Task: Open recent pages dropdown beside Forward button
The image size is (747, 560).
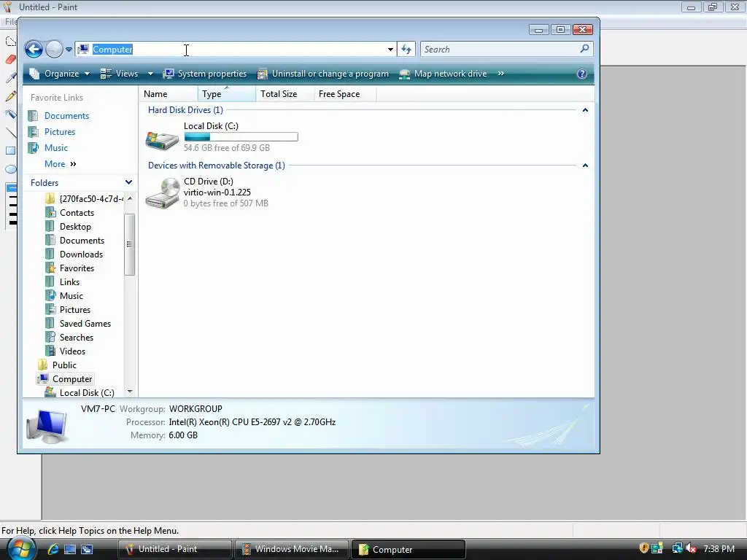Action: pos(69,49)
